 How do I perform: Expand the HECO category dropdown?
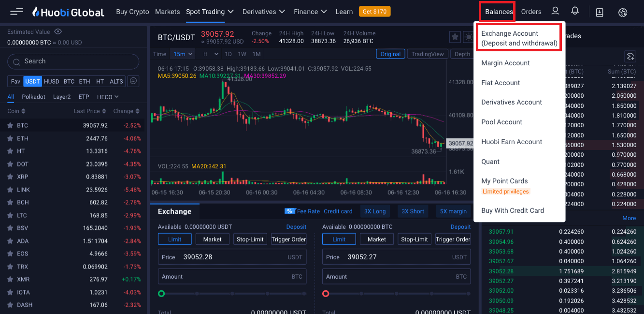click(x=108, y=97)
